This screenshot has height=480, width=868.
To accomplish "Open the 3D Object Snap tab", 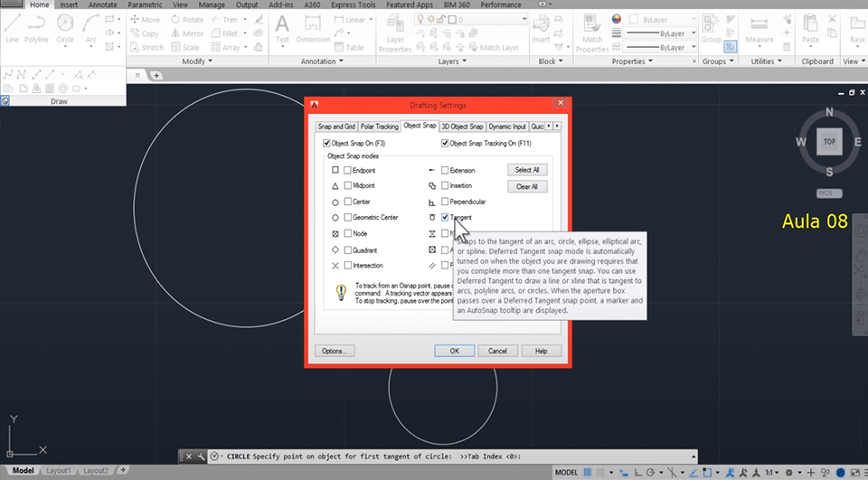I will point(462,127).
